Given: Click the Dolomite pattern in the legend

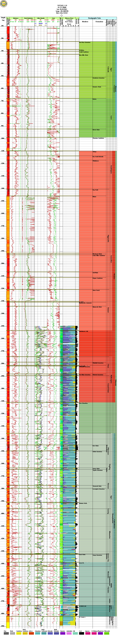Looking at the screenshot, I should (x=50, y=633).
